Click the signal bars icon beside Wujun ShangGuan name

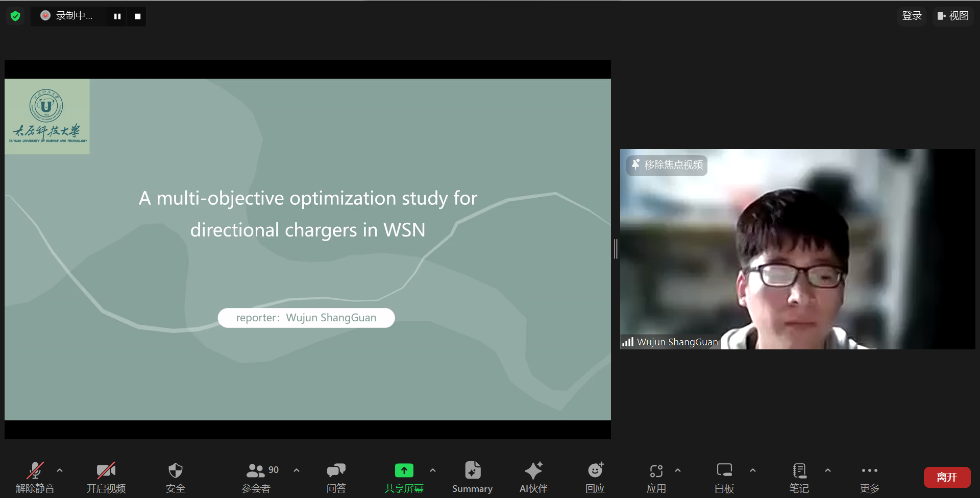tap(628, 342)
